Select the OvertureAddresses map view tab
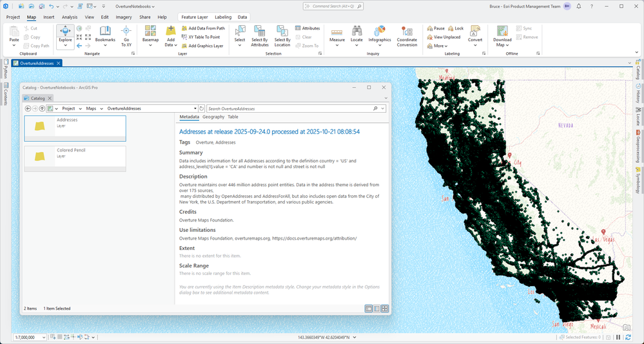The height and width of the screenshot is (344, 644). click(37, 63)
